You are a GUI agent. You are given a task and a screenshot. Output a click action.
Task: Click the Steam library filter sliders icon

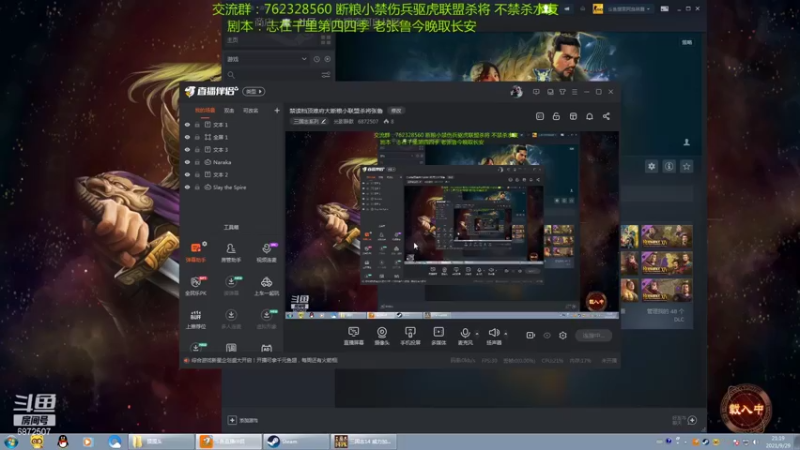(326, 75)
